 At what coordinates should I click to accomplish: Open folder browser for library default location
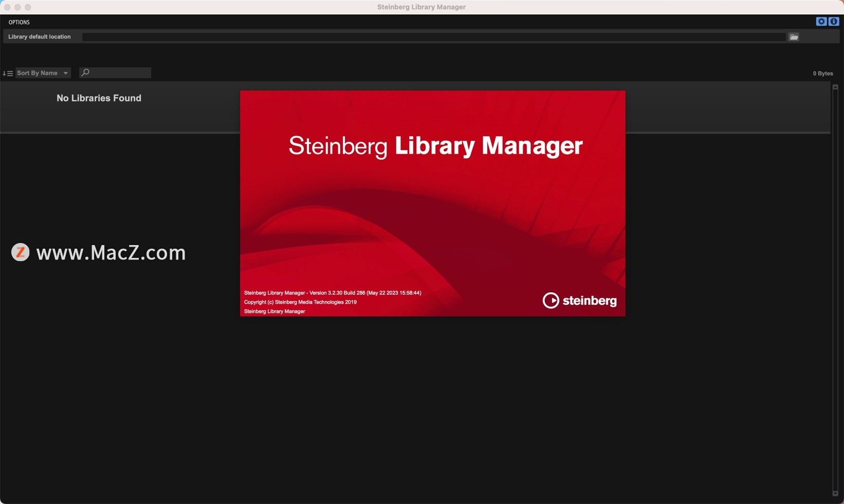point(794,37)
